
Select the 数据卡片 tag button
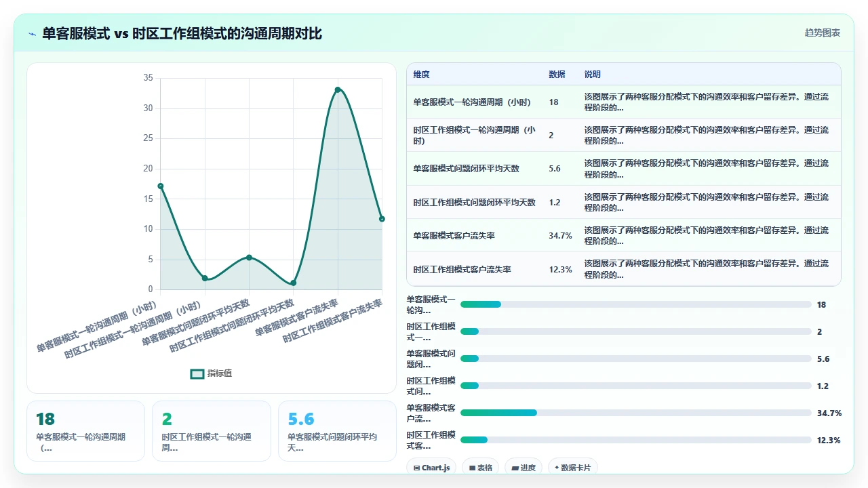coord(573,468)
